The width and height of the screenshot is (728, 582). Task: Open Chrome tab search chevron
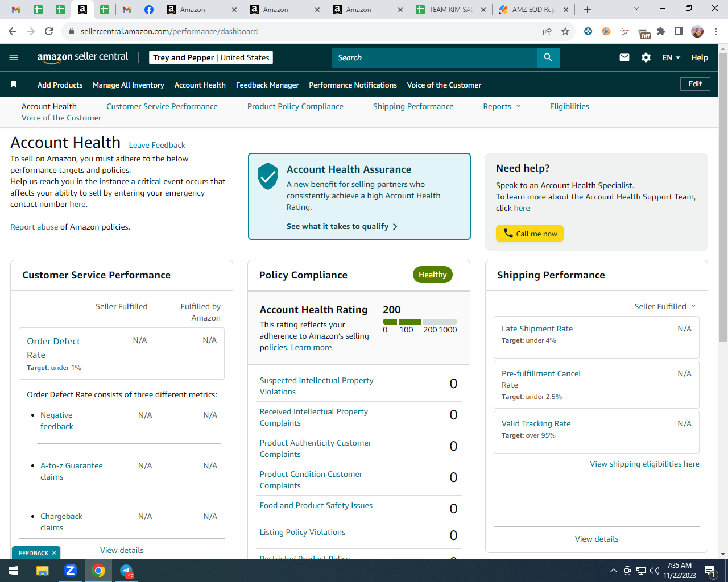tap(636, 9)
